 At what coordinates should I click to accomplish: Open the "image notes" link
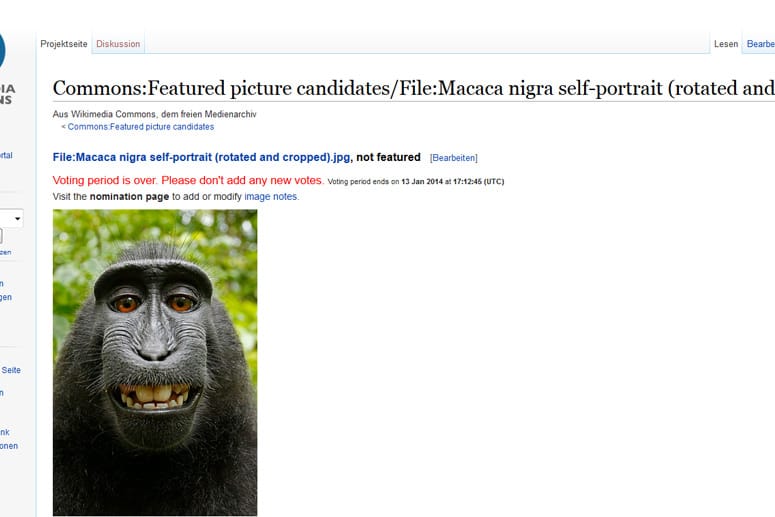[271, 197]
